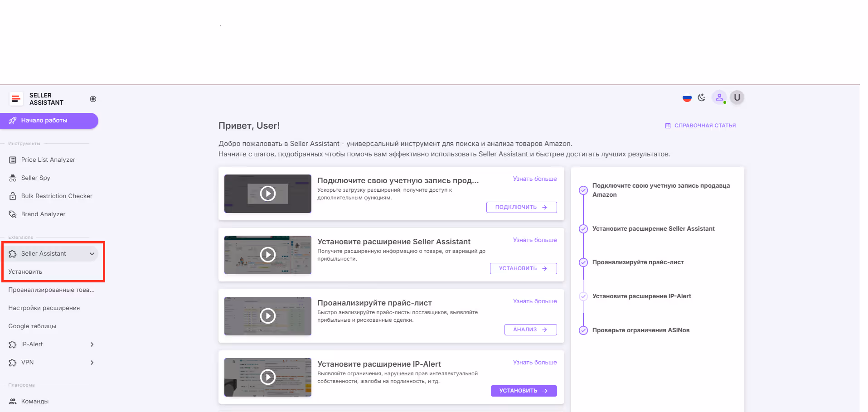This screenshot has width=868, height=412.
Task: Click Узнать больше on Seller Assistant extension card
Action: [x=535, y=240]
